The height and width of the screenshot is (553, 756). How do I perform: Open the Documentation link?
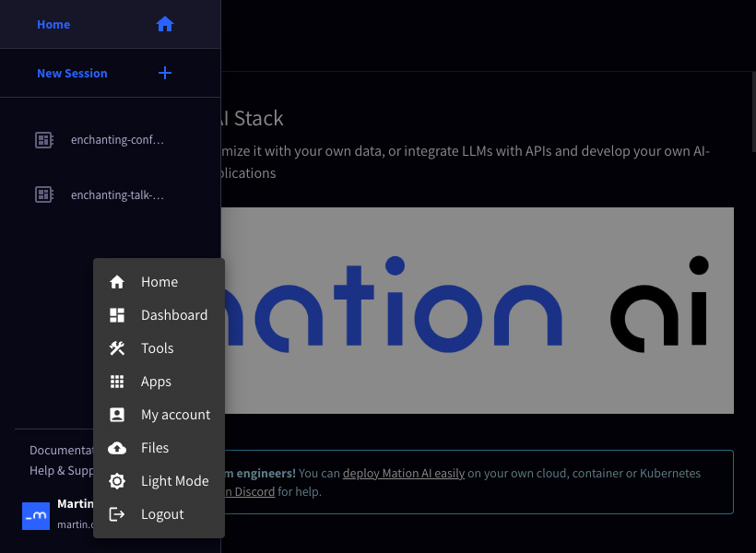pos(61,451)
